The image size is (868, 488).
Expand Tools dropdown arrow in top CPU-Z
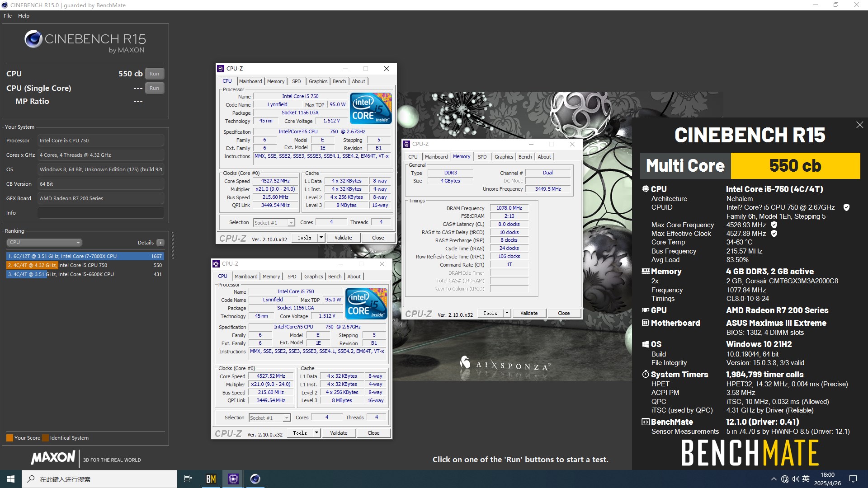click(321, 238)
